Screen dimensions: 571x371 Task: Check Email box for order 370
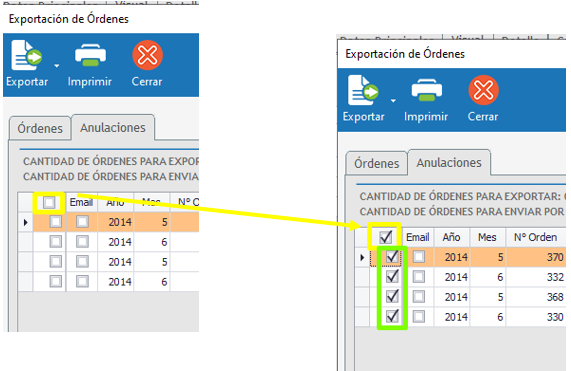(x=419, y=257)
